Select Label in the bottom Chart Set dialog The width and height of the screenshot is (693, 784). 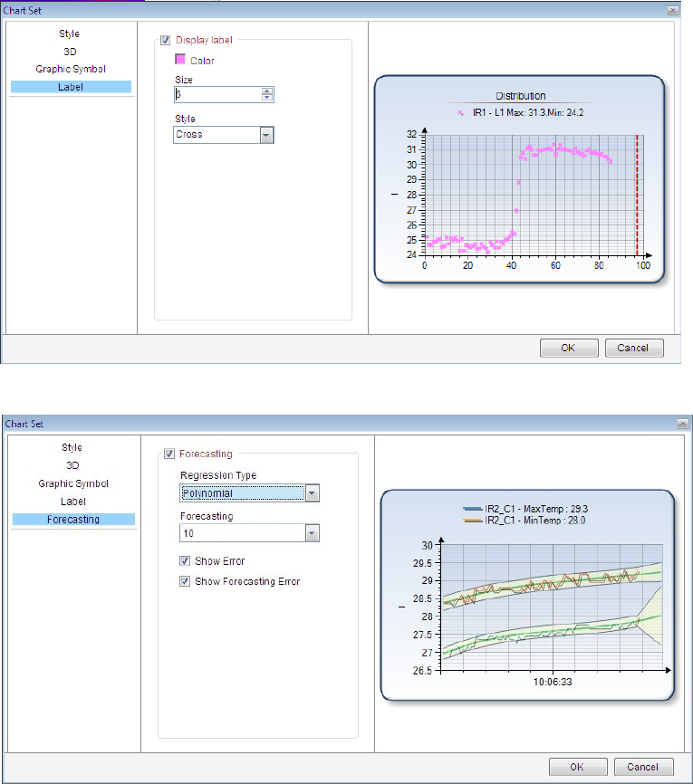coord(73,502)
